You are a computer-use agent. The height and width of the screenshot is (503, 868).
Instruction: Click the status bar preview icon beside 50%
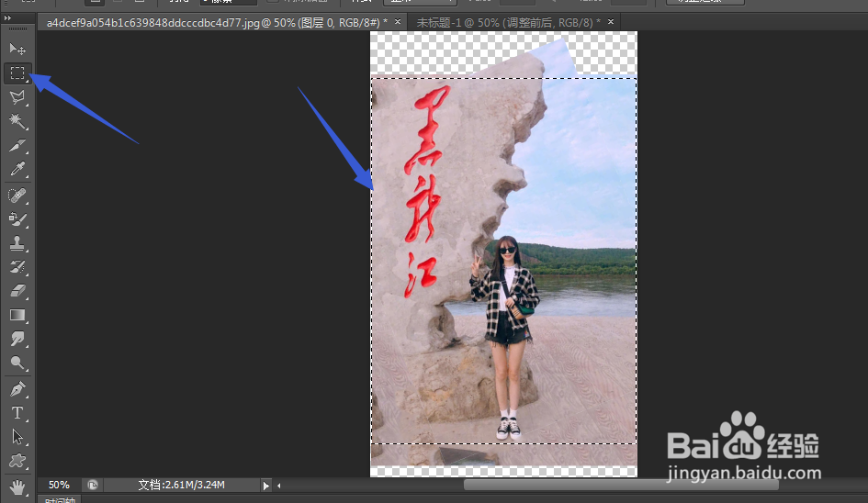(x=93, y=486)
